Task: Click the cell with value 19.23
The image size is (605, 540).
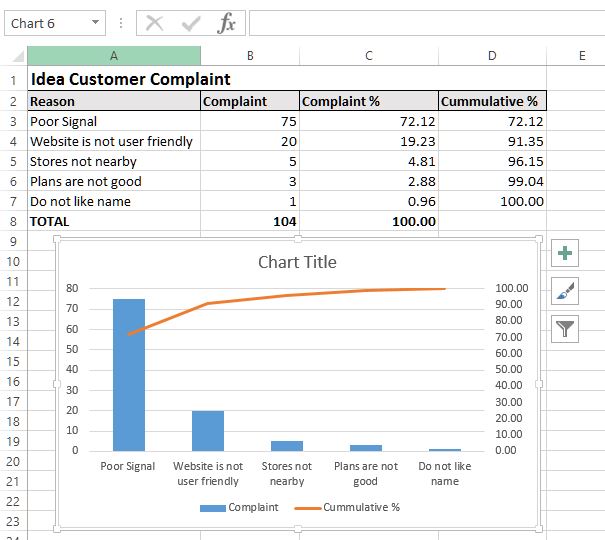Action: click(369, 142)
